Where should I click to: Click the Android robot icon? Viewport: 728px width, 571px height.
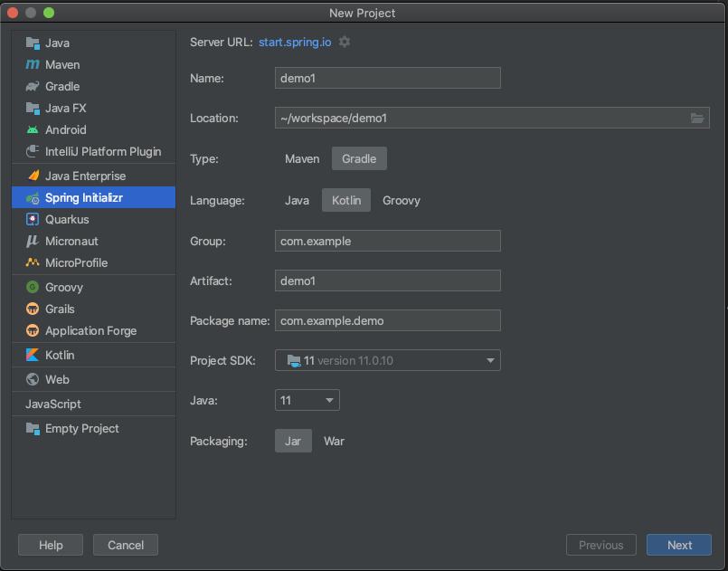(33, 129)
